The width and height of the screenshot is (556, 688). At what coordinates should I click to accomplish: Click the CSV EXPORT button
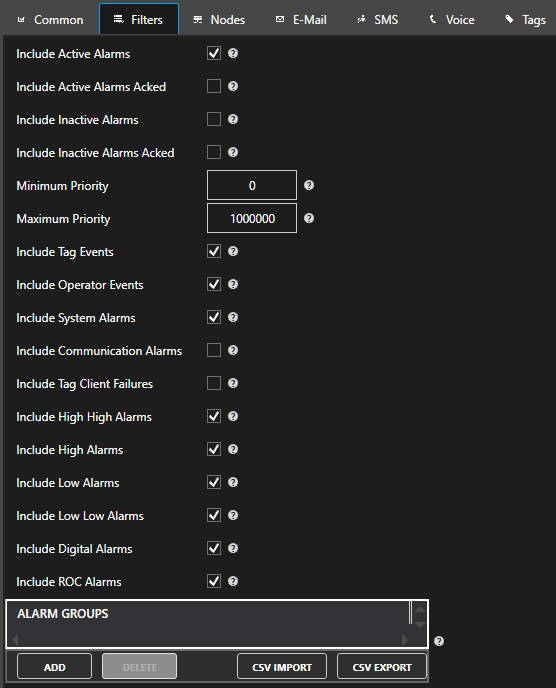(x=382, y=667)
